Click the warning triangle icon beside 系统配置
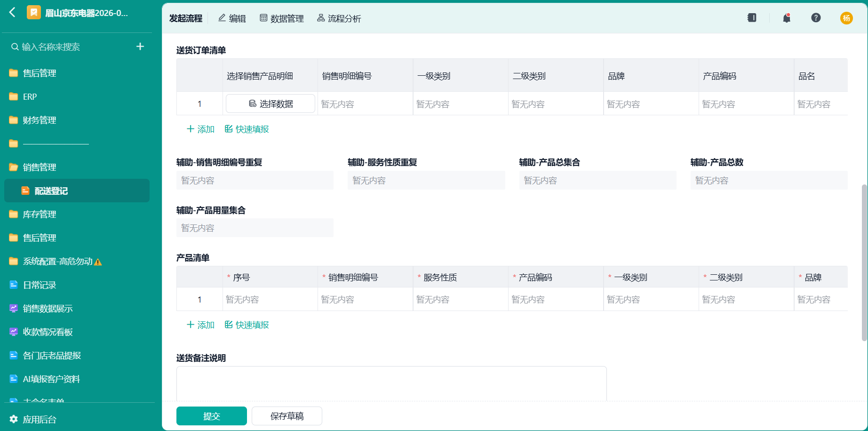 (98, 262)
